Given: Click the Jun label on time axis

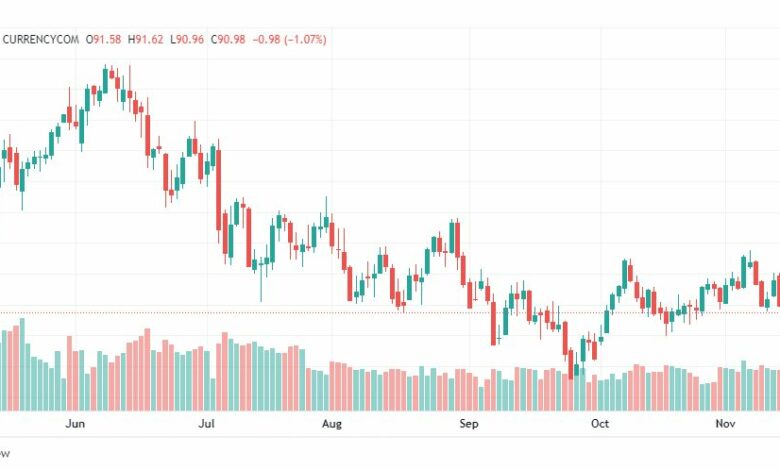Looking at the screenshot, I should tap(75, 424).
